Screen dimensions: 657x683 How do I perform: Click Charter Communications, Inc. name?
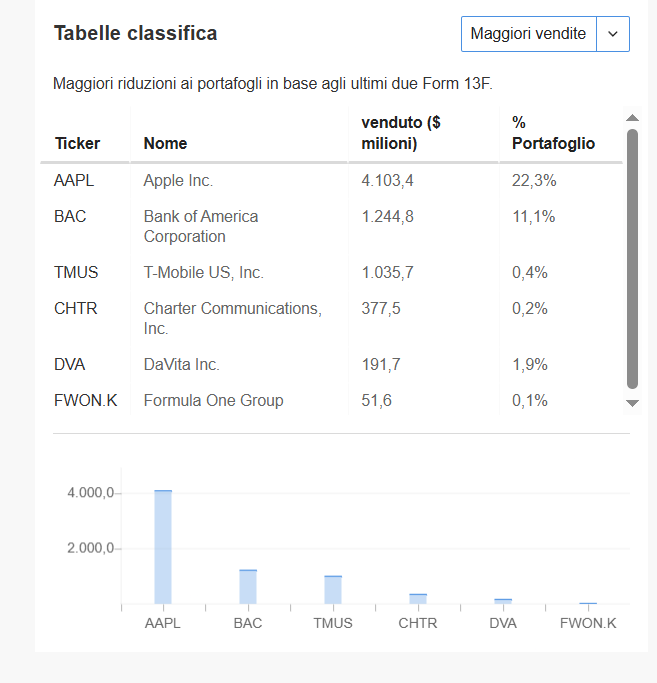[x=233, y=318]
